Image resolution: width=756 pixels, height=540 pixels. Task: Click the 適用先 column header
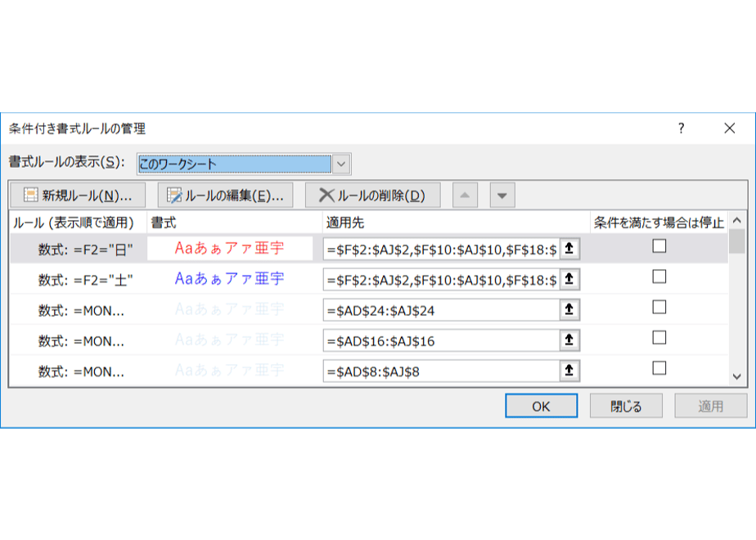tap(456, 223)
